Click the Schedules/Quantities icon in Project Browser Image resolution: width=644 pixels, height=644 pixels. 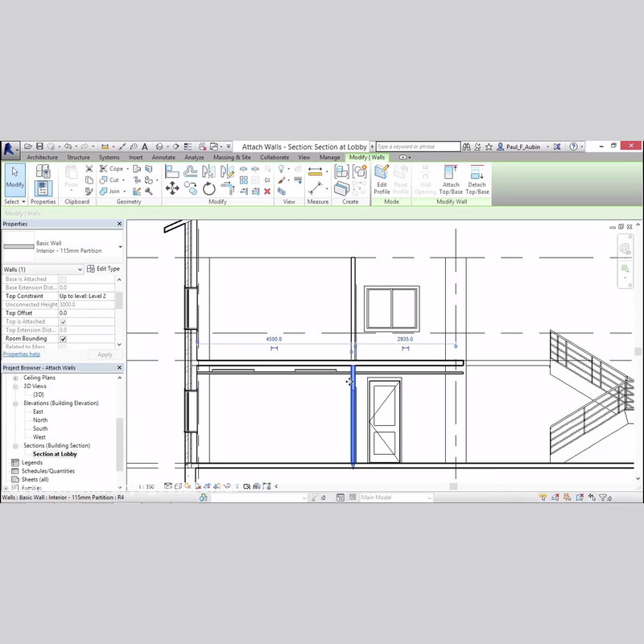click(15, 471)
